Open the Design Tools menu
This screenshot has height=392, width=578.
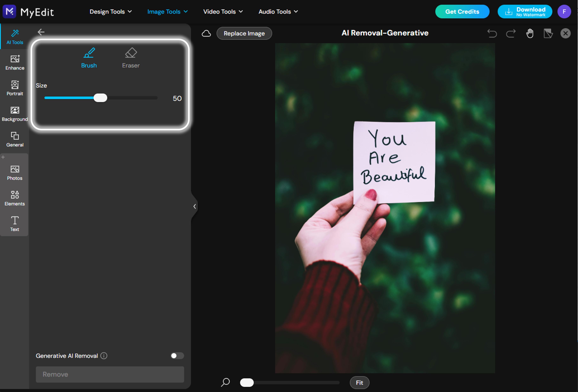coord(110,11)
